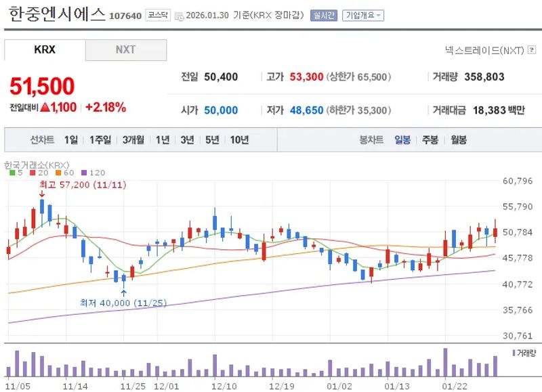Viewport: 542px width, 392px height.
Task: Select the 월봉 candlestick chart
Action: tap(459, 140)
